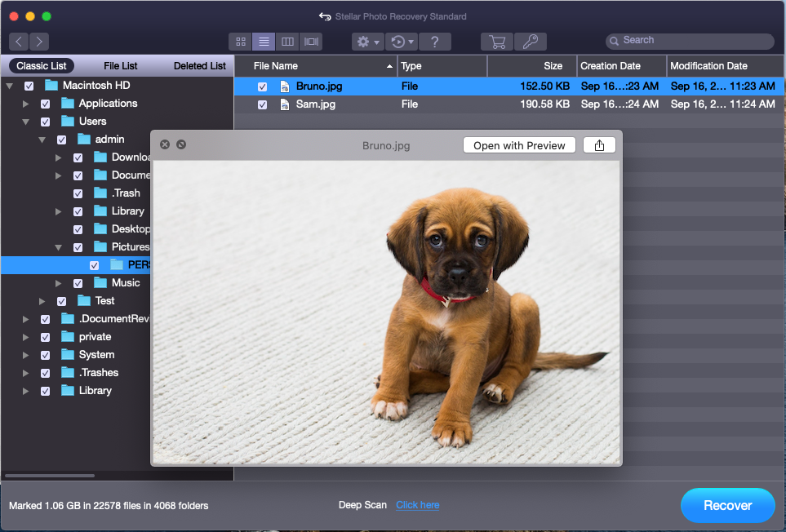
Task: Select the list view icon
Action: (264, 42)
